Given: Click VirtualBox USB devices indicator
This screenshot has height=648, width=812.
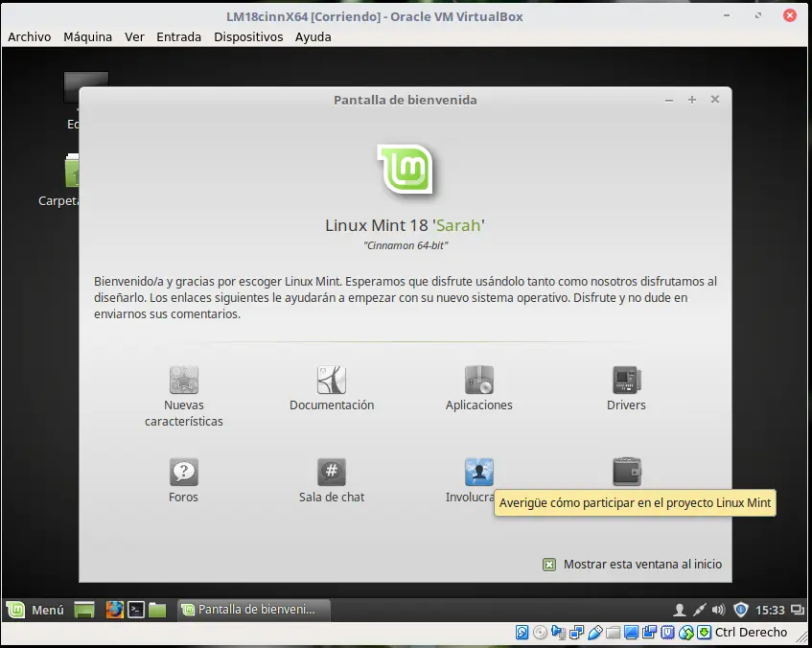Looking at the screenshot, I should tap(595, 633).
